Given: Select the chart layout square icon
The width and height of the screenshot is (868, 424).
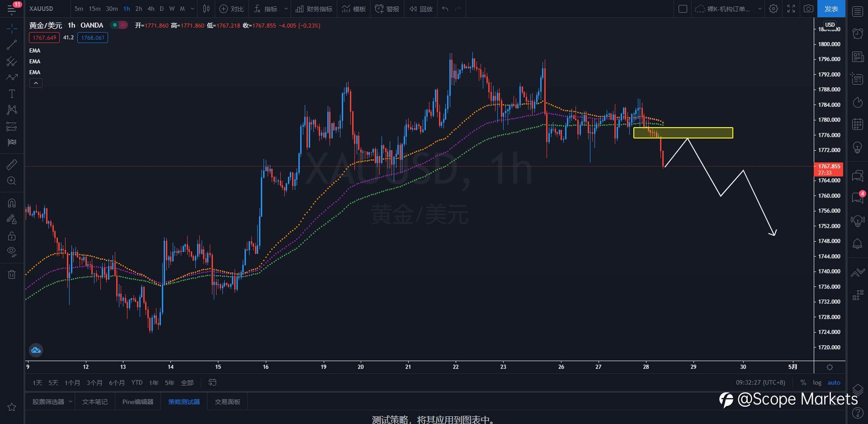Looking at the screenshot, I should click(683, 9).
